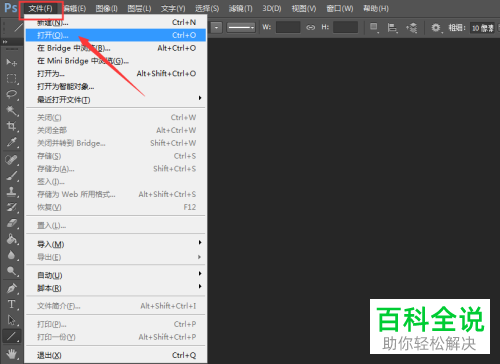This screenshot has width=500, height=364.
Task: Click greyed 打印(P)... menu entry
Action: tap(116, 324)
